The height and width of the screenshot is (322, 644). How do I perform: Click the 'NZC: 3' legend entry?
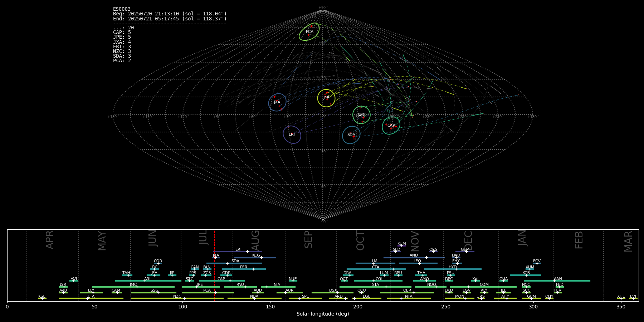122,51
